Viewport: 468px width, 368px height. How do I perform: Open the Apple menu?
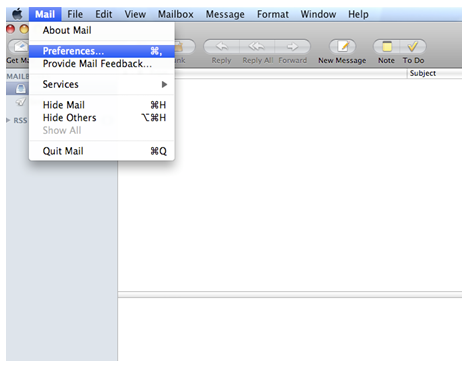pos(17,14)
